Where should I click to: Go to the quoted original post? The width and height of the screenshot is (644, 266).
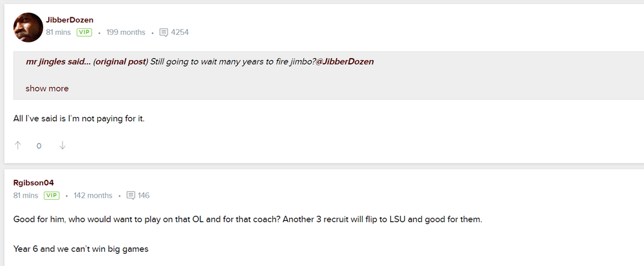121,62
